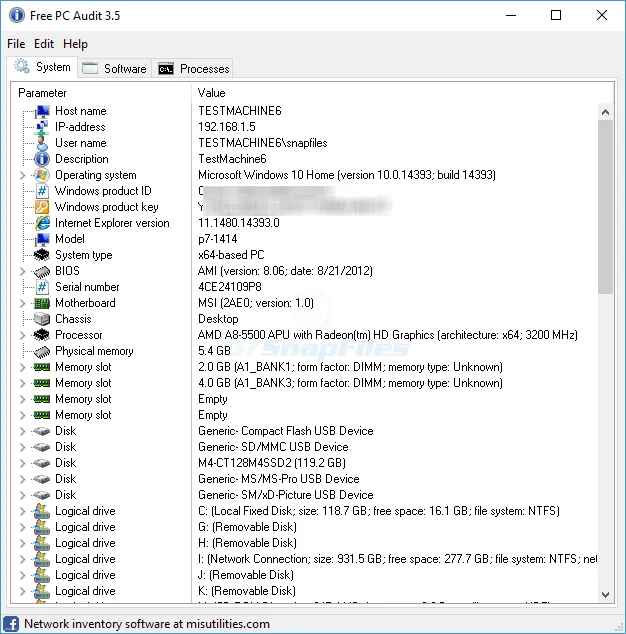This screenshot has height=634, width=626.
Task: Select the Internet Explorer version 11.1480.14393.0
Action: [239, 223]
